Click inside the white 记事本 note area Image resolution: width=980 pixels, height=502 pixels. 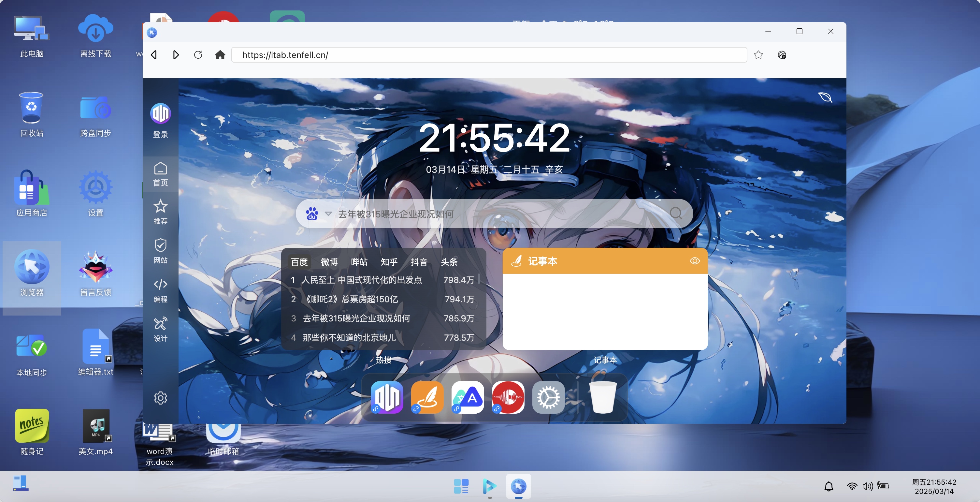click(605, 311)
